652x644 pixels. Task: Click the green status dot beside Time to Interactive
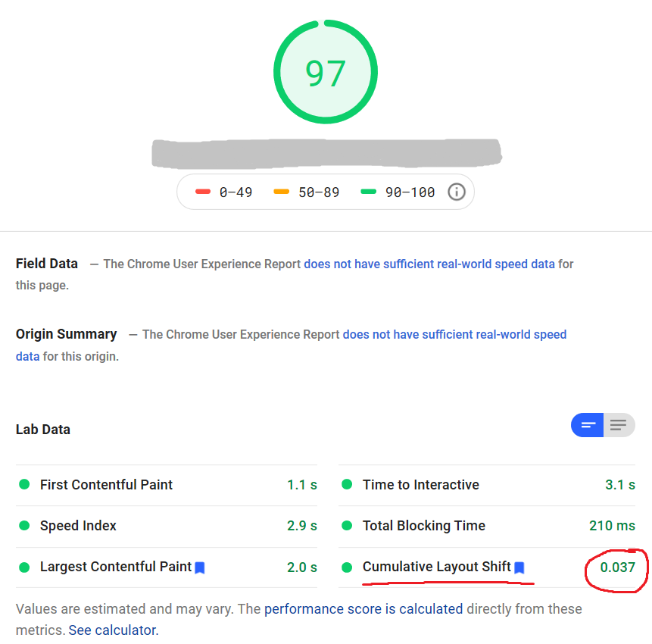(x=348, y=485)
